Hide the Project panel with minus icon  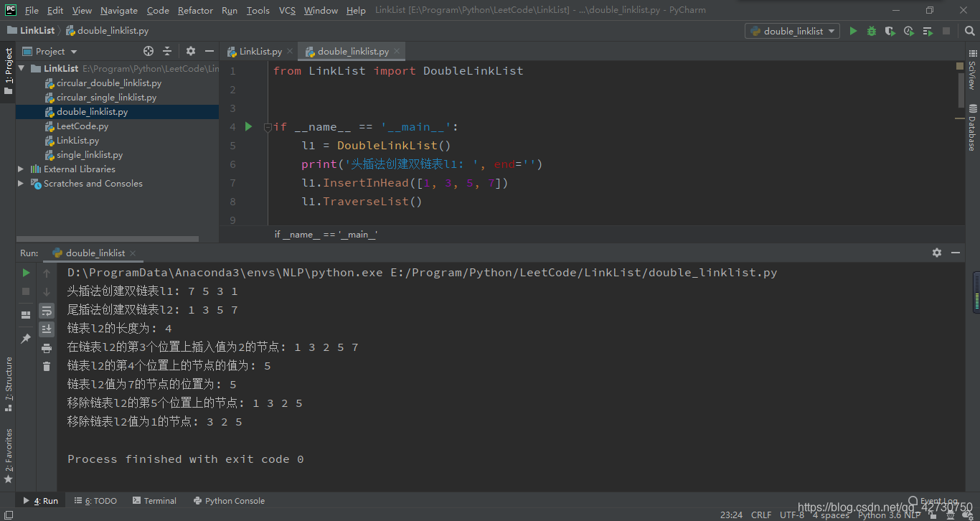point(209,51)
